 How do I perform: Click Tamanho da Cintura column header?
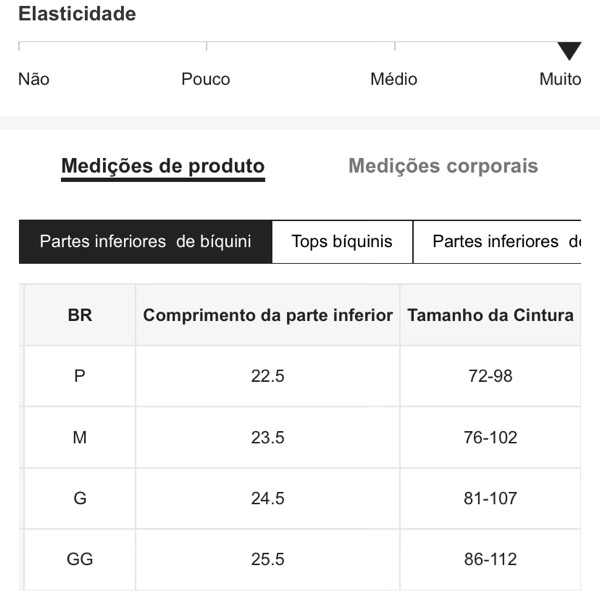pyautogui.click(x=490, y=315)
